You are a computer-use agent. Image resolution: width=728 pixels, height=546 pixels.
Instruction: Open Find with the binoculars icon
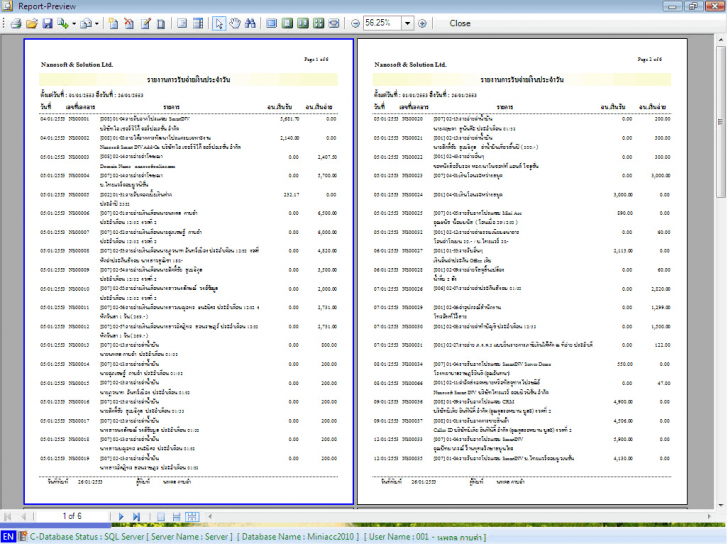point(250,23)
